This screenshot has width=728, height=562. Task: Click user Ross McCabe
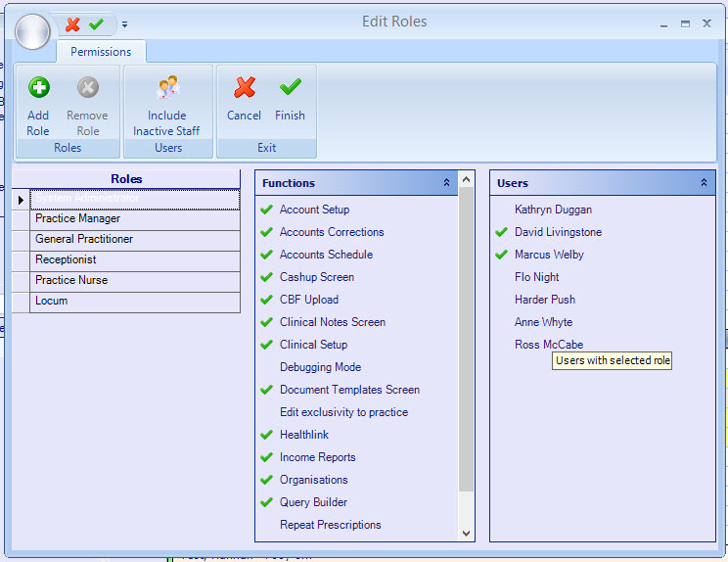click(549, 345)
